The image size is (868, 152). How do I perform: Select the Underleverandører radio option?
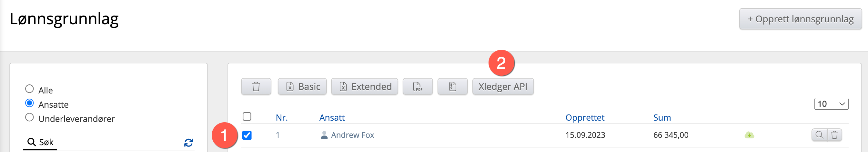click(x=30, y=117)
